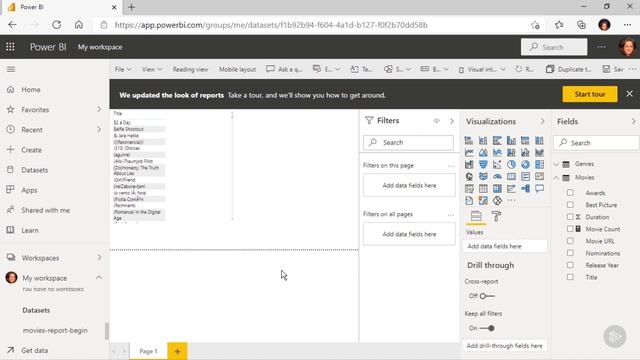Select the Slicer visualization
The height and width of the screenshot is (360, 640).
tap(469, 189)
